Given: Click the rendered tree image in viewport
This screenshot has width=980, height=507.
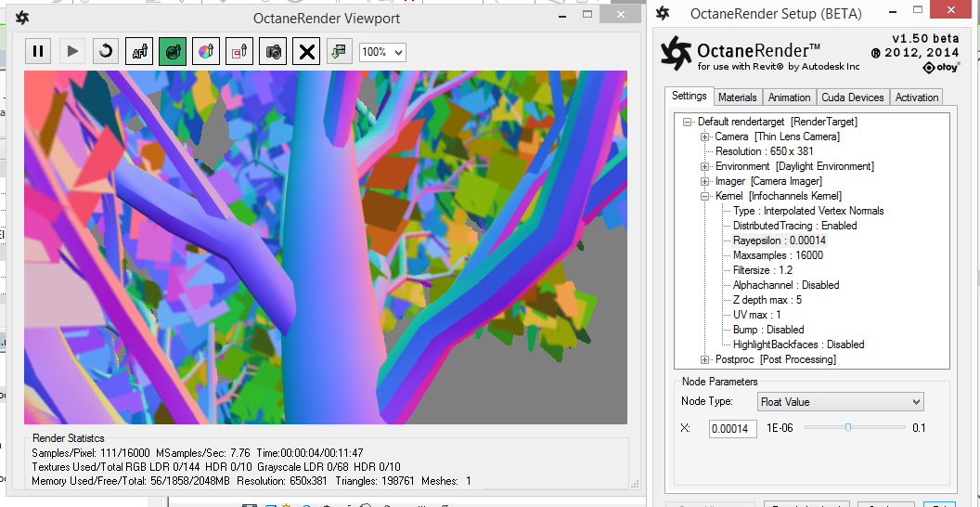Looking at the screenshot, I should pos(326,248).
